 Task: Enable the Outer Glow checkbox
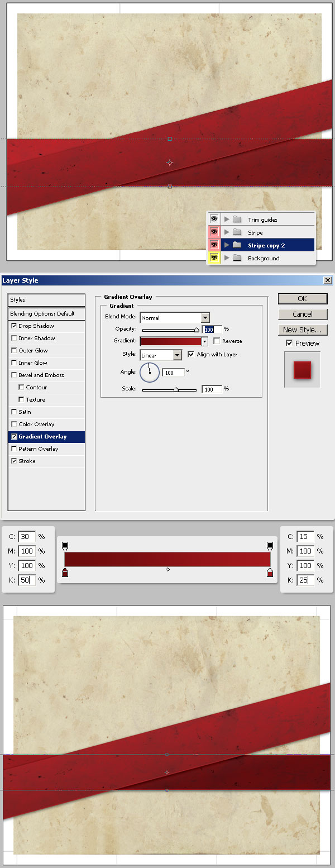tap(14, 350)
